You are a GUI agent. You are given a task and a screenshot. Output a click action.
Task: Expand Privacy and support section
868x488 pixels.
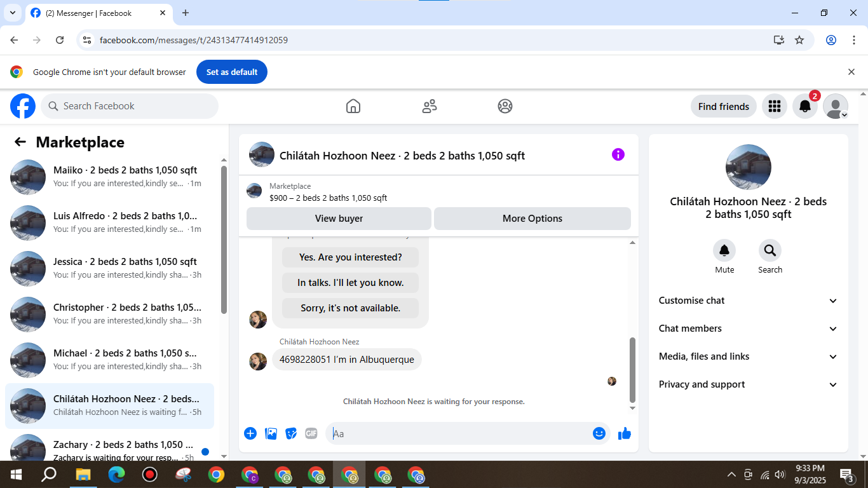point(749,384)
